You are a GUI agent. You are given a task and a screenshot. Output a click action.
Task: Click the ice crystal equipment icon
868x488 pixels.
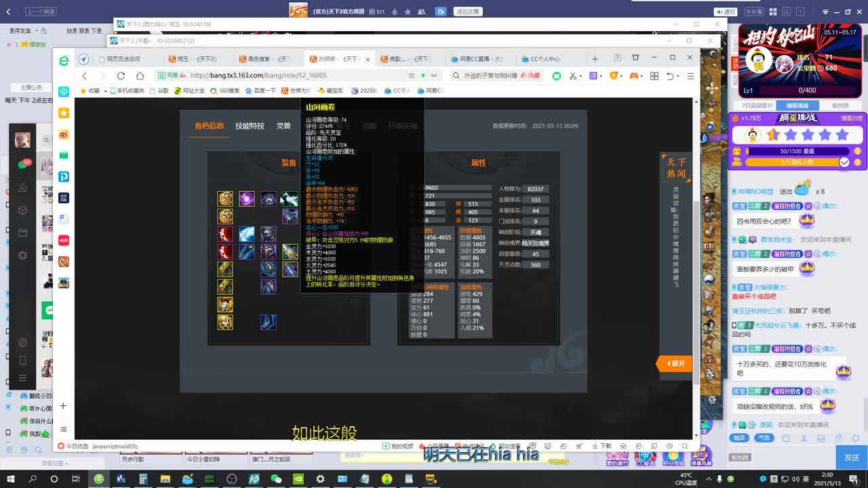tap(247, 234)
